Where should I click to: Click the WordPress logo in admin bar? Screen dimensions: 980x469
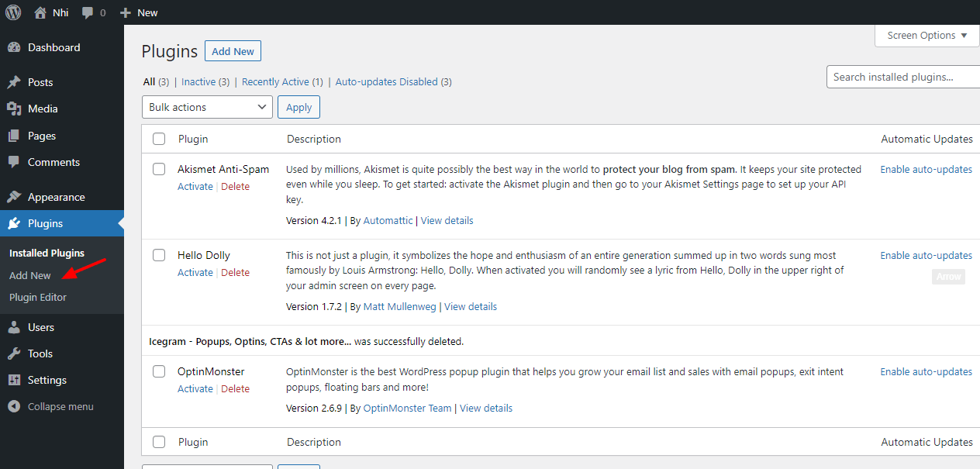coord(12,12)
